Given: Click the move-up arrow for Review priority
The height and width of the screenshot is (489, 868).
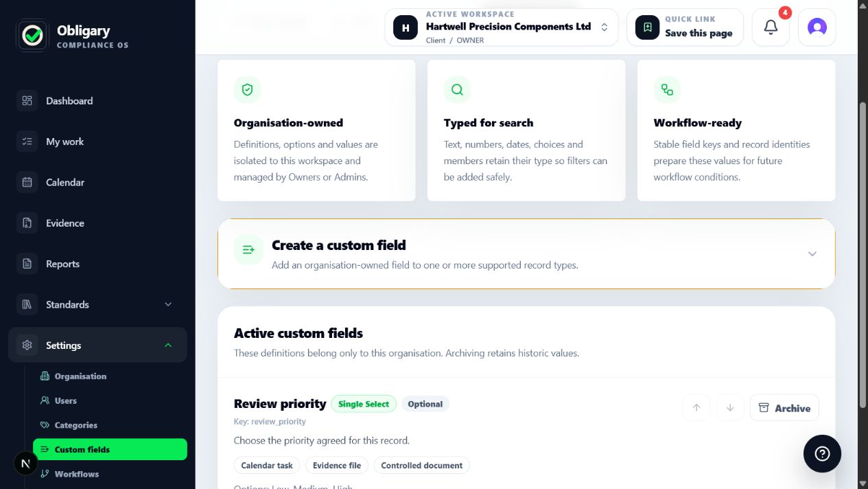Looking at the screenshot, I should point(696,408).
